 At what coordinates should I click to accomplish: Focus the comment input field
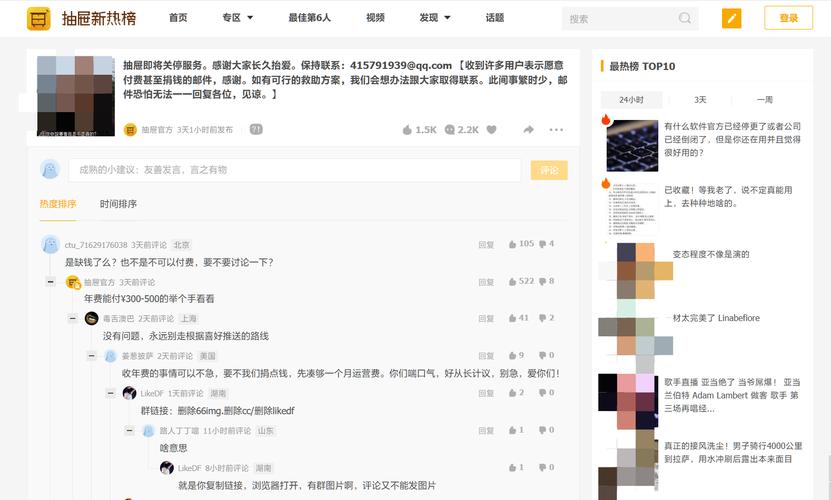coord(295,170)
